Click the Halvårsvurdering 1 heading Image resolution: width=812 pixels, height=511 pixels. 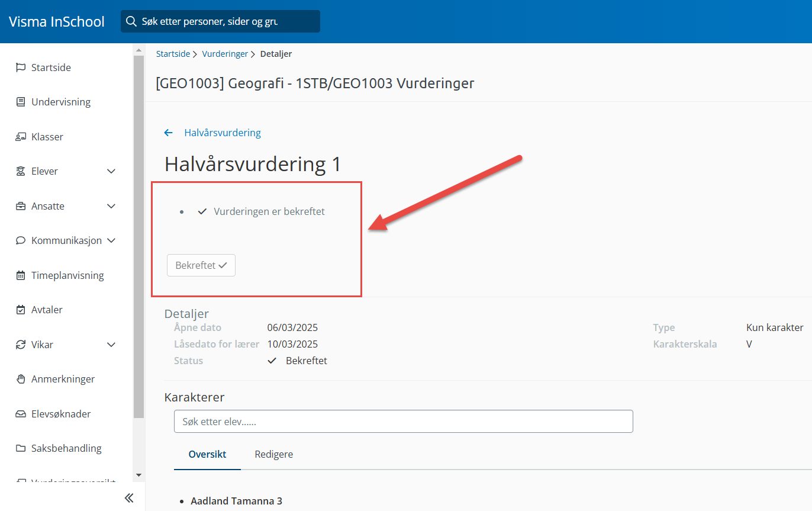(253, 164)
